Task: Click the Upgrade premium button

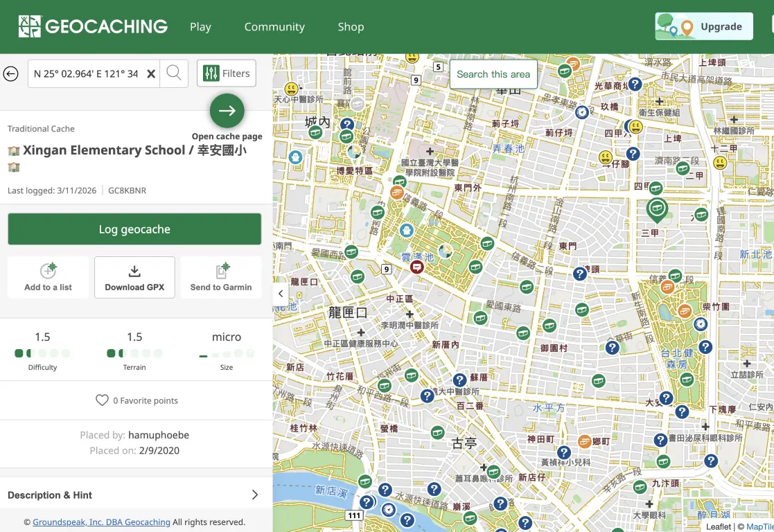Action: pos(704,27)
